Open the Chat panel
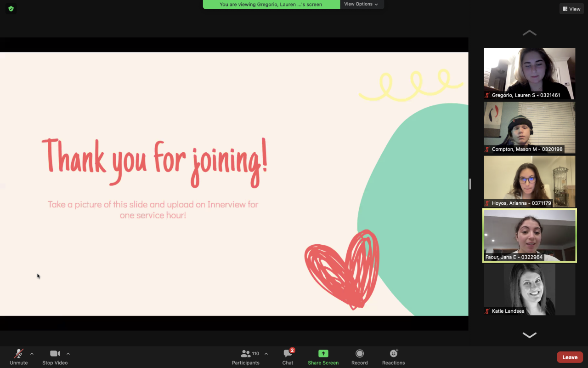 [x=288, y=357]
